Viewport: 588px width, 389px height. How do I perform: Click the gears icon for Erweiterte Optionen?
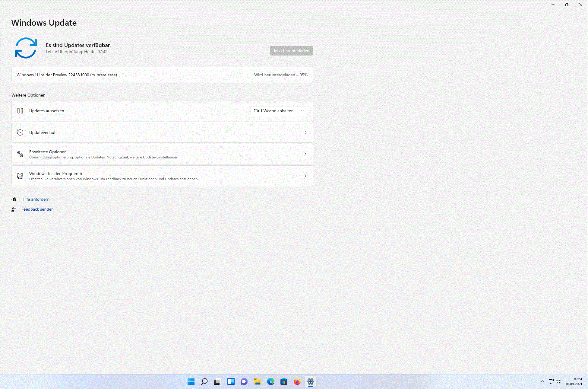20,154
